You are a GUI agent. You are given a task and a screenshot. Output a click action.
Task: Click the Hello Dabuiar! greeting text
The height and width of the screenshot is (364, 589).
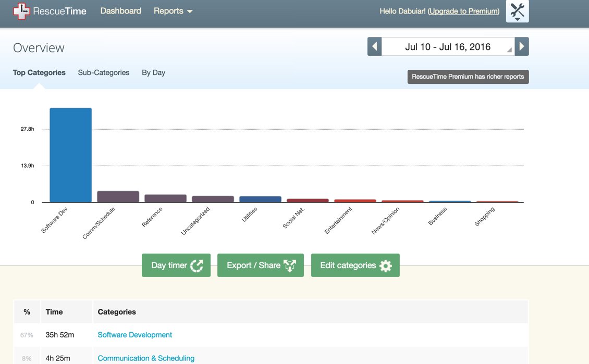(x=402, y=11)
